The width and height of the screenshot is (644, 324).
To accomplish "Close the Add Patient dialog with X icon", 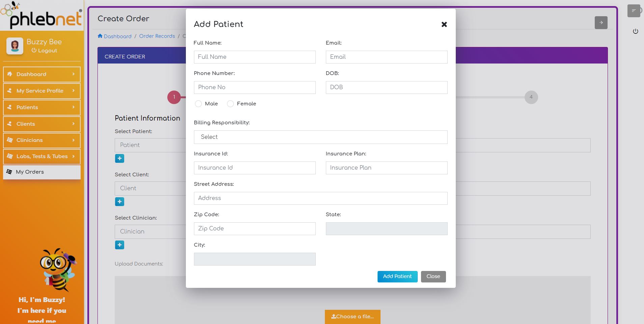I will coord(444,24).
